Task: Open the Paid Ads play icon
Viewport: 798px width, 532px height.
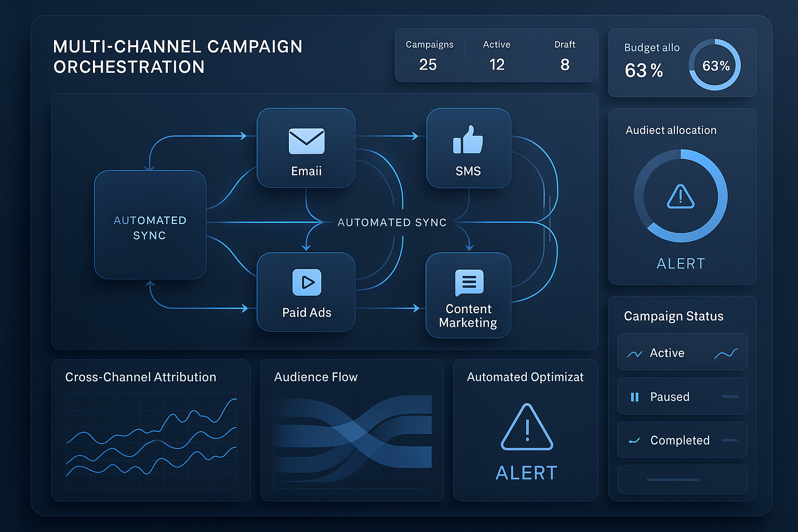Action: tap(307, 282)
